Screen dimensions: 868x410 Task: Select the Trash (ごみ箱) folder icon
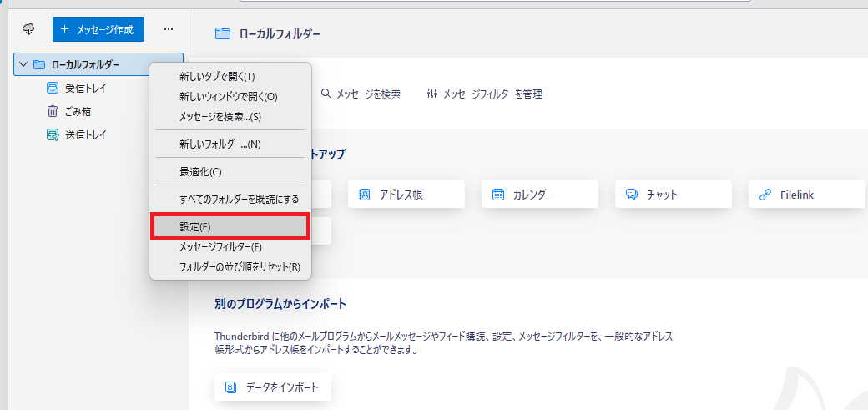click(52, 111)
